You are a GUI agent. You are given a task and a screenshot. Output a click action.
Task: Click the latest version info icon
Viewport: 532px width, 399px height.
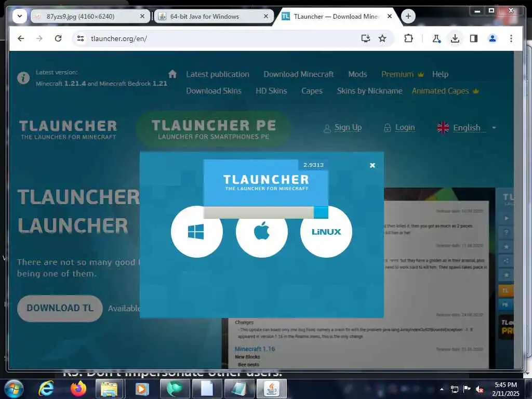tap(23, 78)
